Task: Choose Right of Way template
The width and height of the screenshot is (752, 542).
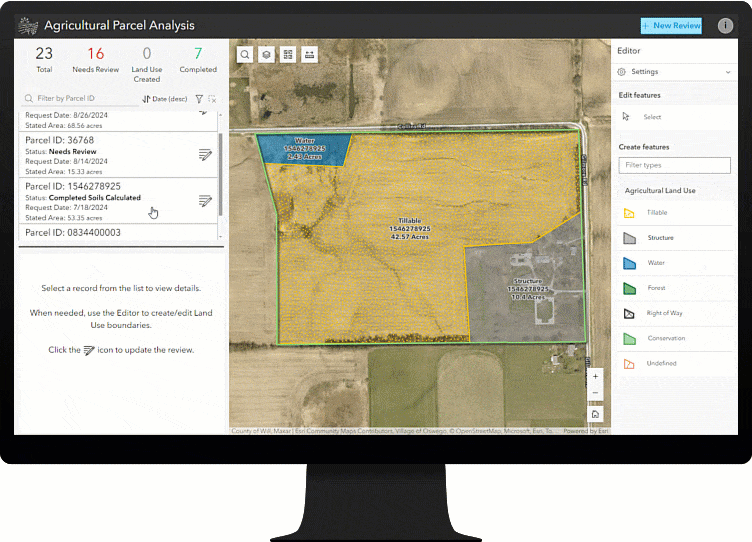Action: [x=674, y=313]
